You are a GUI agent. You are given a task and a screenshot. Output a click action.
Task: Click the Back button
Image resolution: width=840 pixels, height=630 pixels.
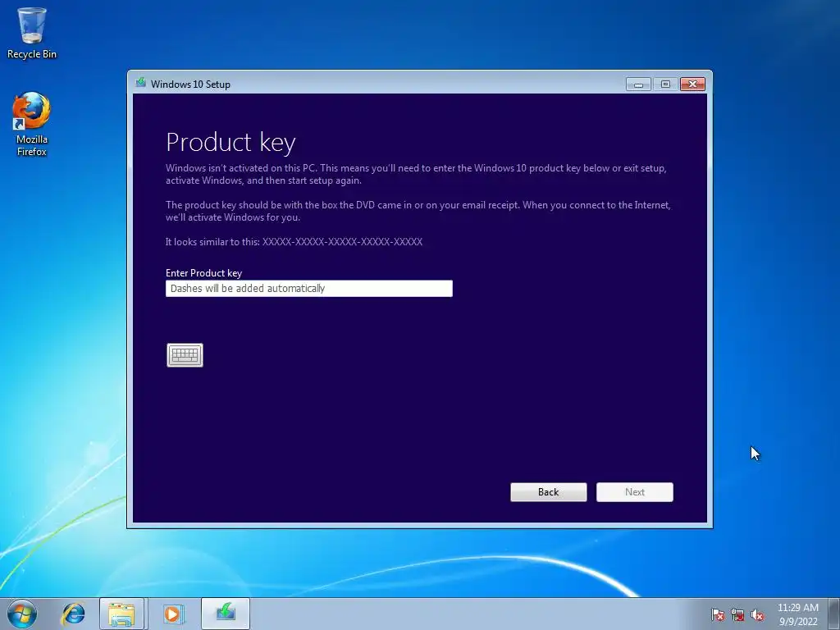[549, 492]
